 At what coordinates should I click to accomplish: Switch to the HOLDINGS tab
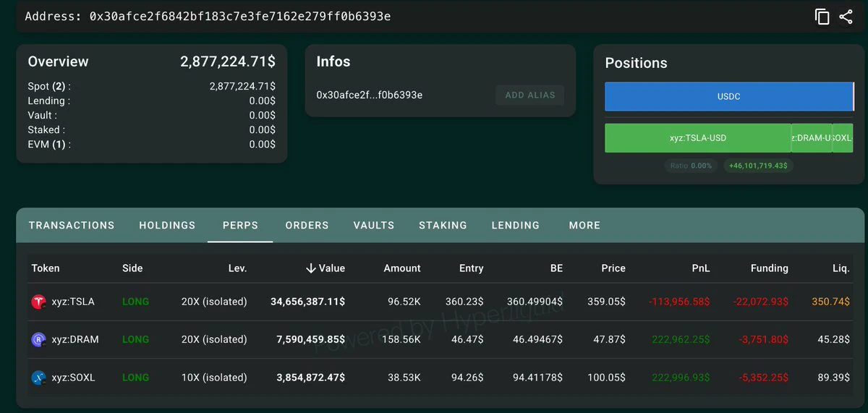tap(167, 225)
